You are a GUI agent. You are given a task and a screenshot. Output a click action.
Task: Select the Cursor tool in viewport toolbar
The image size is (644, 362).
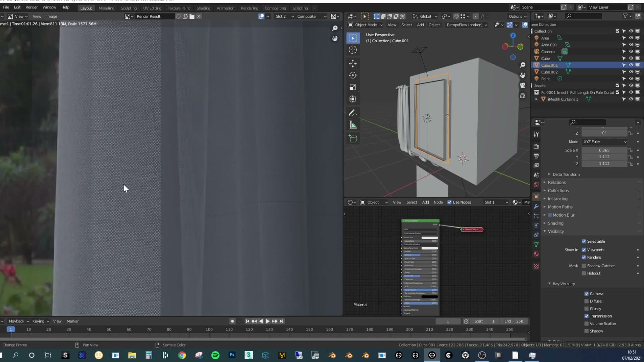pyautogui.click(x=353, y=50)
